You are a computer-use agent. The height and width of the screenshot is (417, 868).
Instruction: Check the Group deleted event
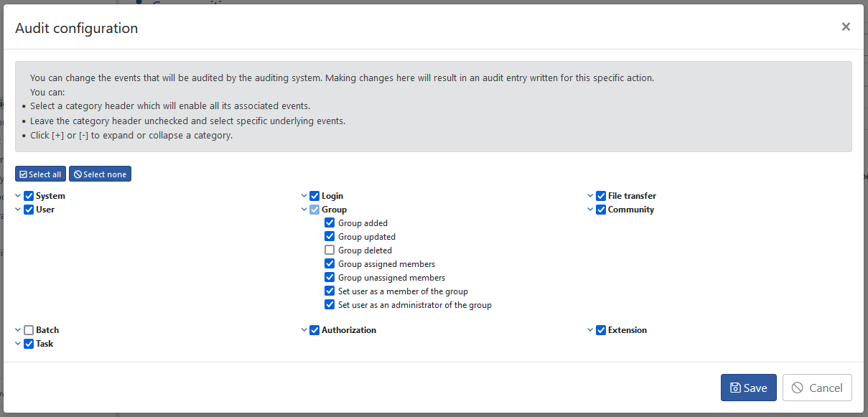(330, 250)
